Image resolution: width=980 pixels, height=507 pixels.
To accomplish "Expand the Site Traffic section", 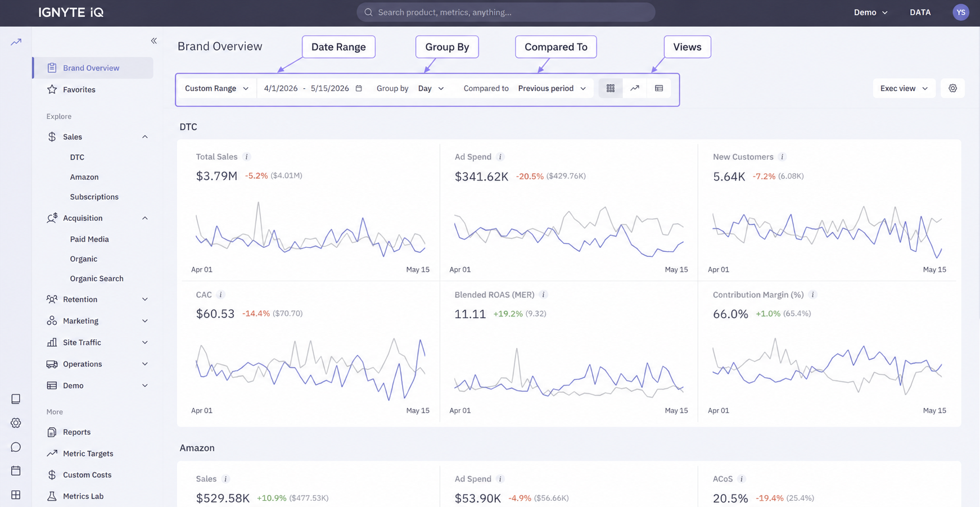I will (x=98, y=342).
